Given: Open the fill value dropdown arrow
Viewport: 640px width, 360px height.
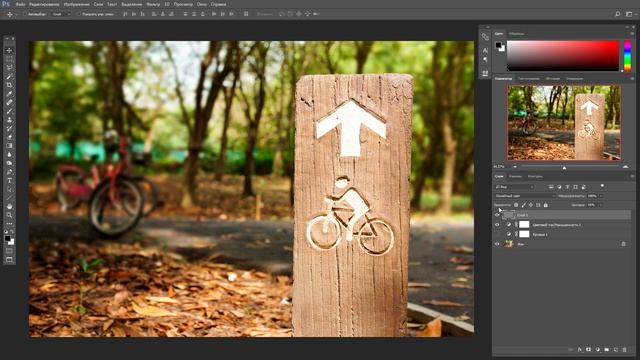Looking at the screenshot, I should pyautogui.click(x=601, y=205).
